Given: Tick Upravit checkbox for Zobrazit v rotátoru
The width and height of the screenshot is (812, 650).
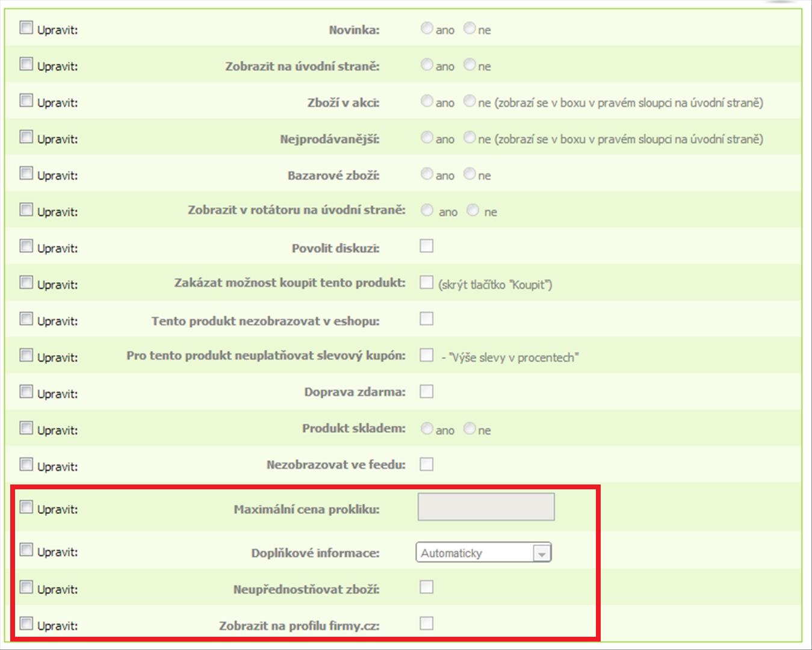Looking at the screenshot, I should (26, 209).
